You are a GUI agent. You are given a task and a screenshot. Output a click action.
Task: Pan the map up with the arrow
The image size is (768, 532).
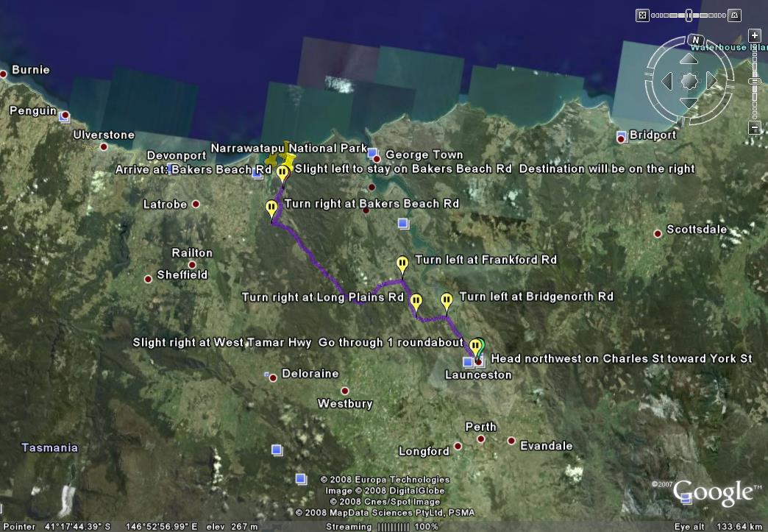tap(689, 59)
